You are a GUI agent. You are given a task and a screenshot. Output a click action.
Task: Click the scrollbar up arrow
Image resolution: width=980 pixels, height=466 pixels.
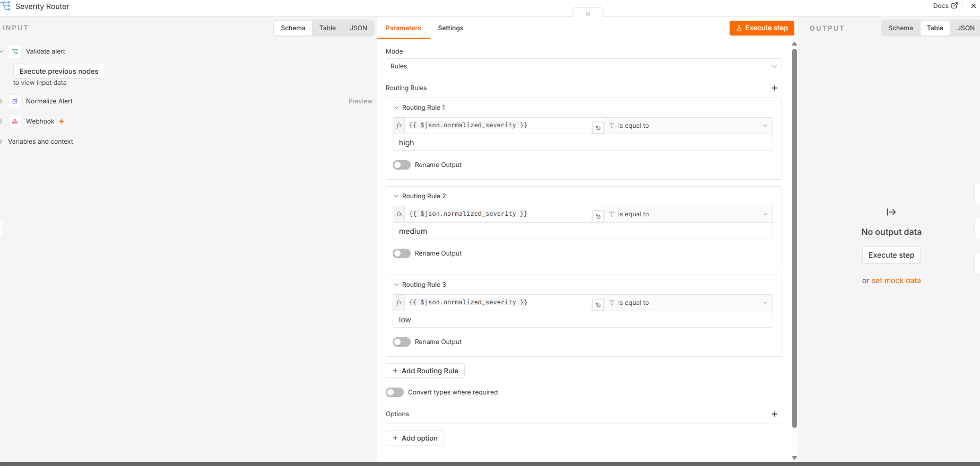click(x=794, y=44)
